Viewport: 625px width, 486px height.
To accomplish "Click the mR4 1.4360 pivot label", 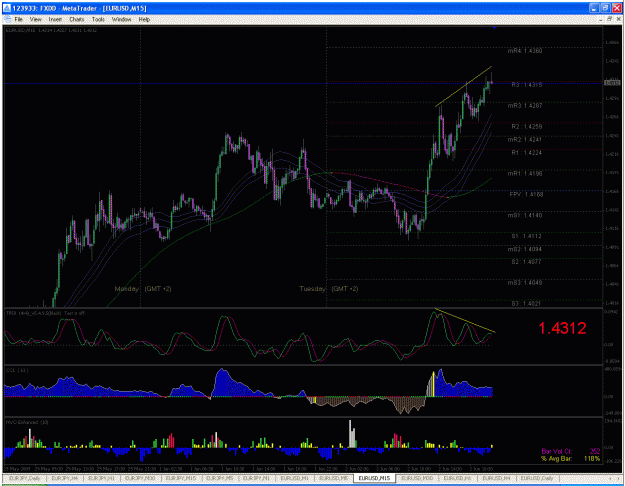I will 525,51.
